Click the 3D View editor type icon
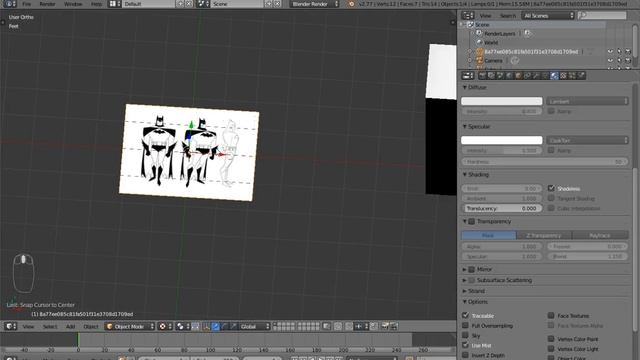This screenshot has height=360, width=640. (x=10, y=327)
